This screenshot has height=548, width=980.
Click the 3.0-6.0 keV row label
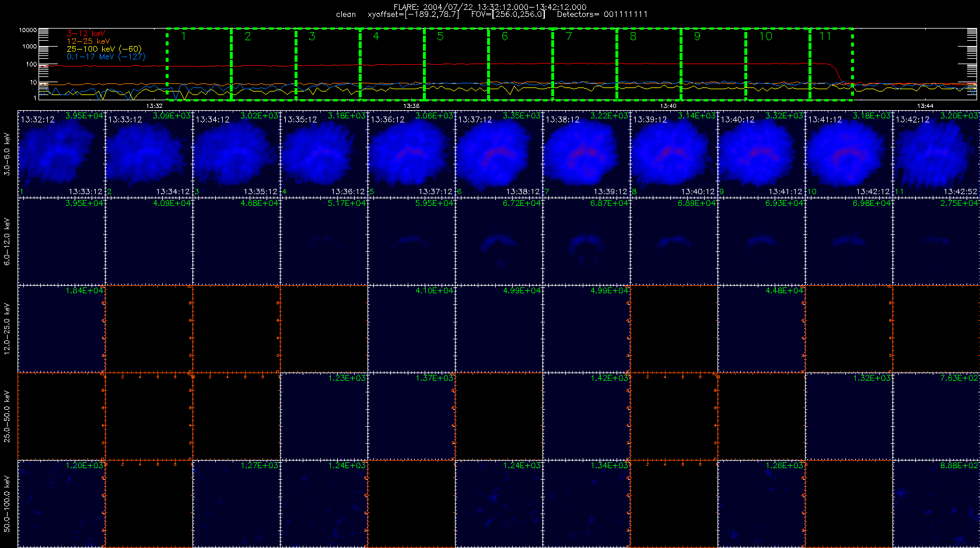[x=7, y=154]
